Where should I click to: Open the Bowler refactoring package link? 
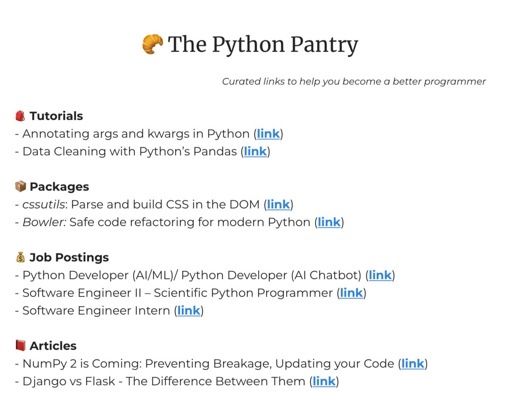[329, 222]
